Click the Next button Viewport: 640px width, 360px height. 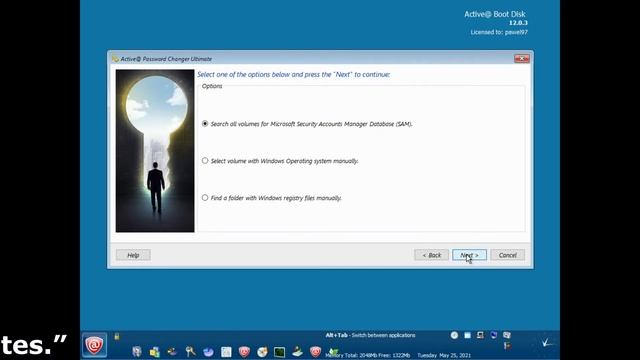[x=469, y=255]
